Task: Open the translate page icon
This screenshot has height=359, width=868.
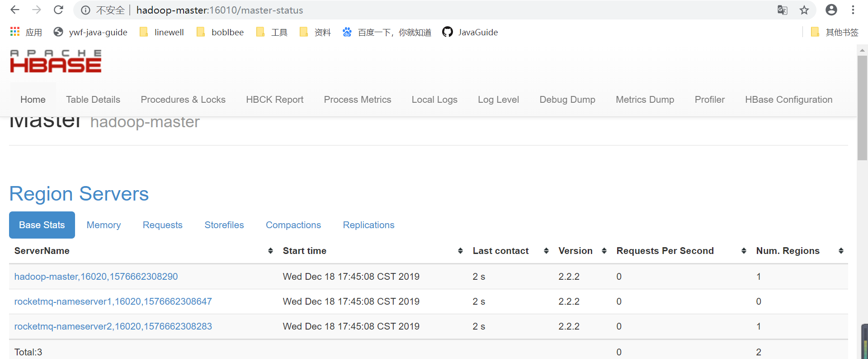Action: [783, 10]
